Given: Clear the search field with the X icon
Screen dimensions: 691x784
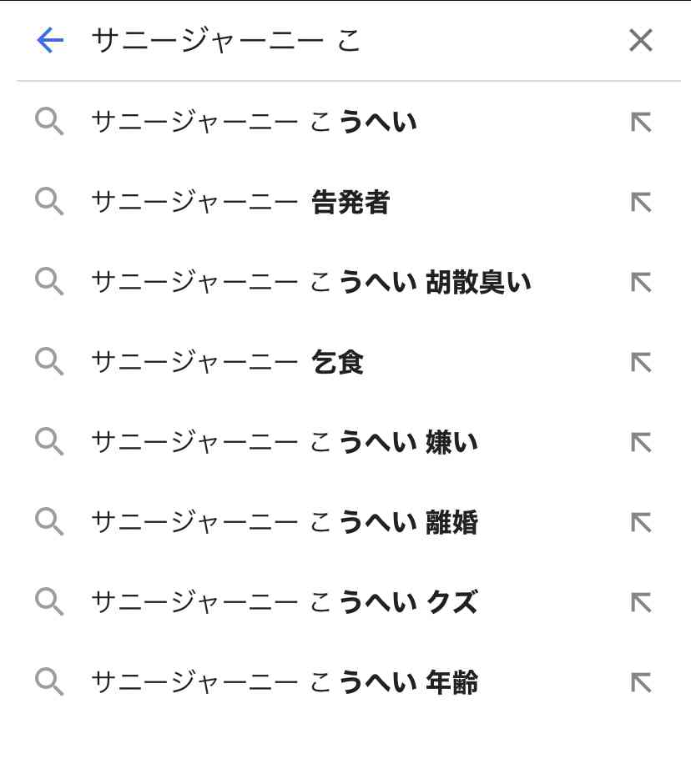Looking at the screenshot, I should tap(641, 40).
